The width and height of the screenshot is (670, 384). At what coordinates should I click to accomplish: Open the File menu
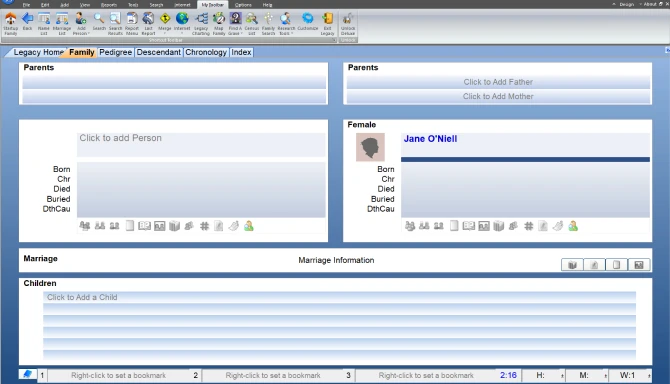pyautogui.click(x=26, y=5)
